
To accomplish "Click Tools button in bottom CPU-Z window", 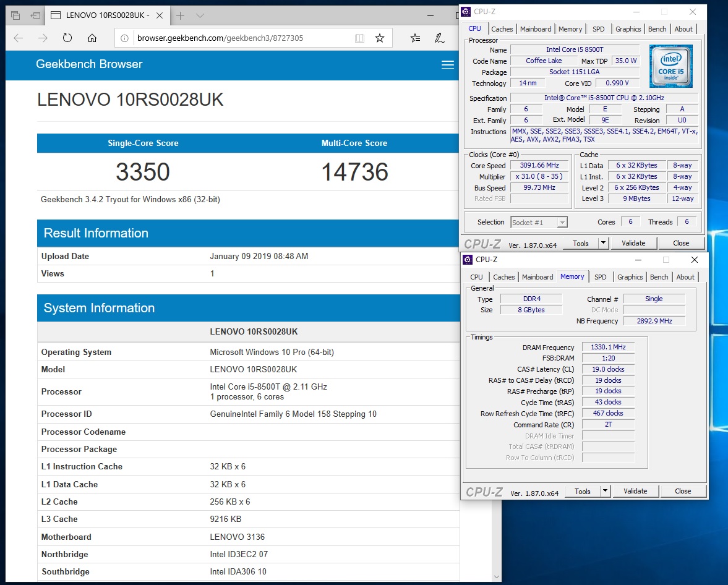I will pos(582,491).
